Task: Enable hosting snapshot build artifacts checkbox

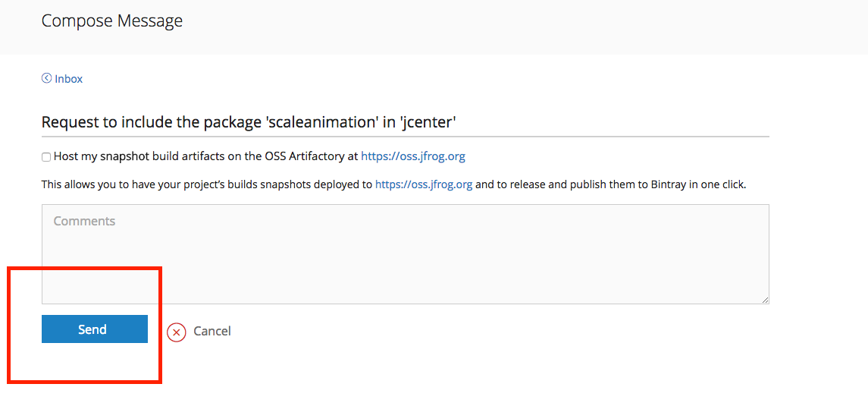Action: point(46,157)
